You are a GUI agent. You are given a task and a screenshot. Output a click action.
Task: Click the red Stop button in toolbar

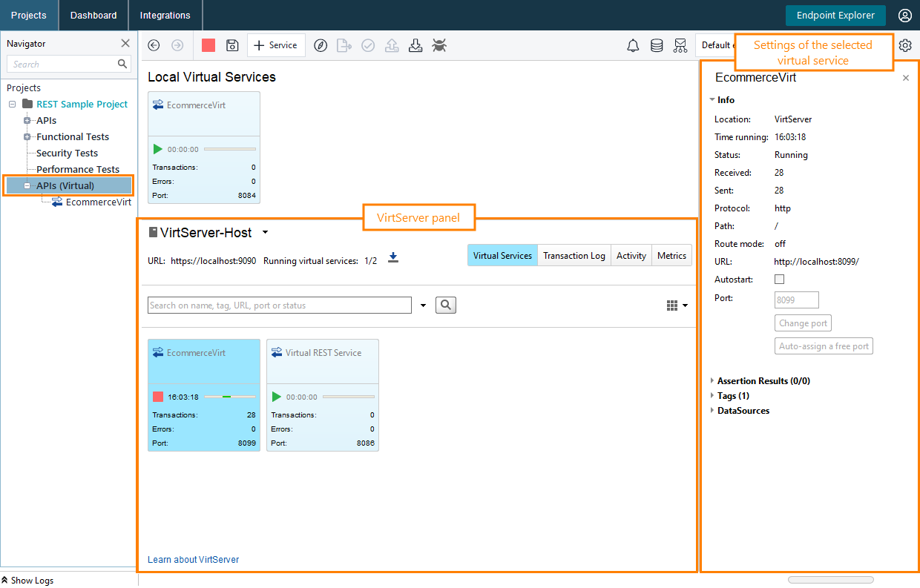pyautogui.click(x=208, y=45)
